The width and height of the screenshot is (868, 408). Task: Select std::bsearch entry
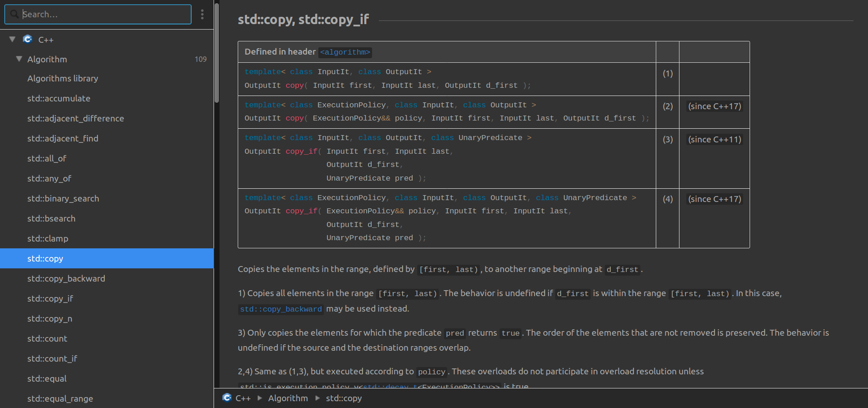tap(107, 218)
